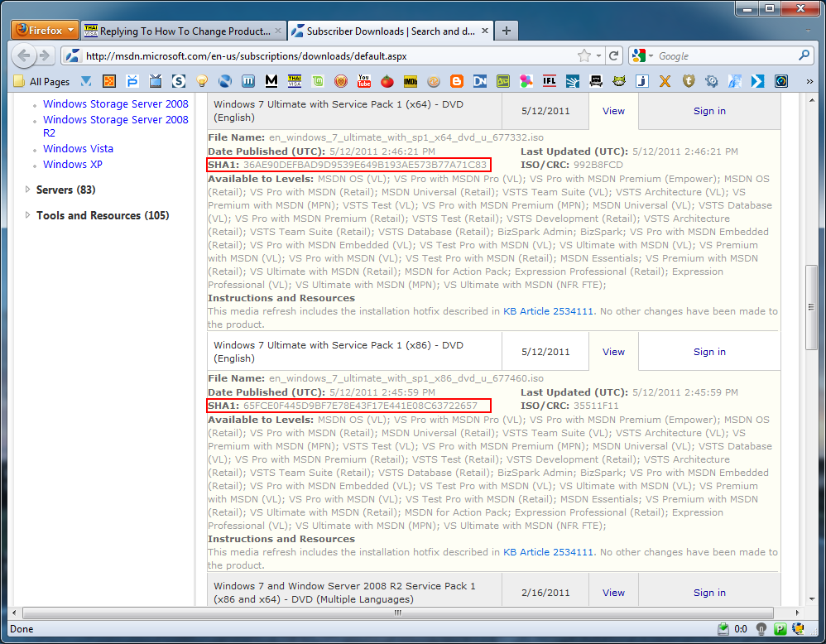Screen dimensions: 826x644
Task: Close the Replying To How To Change tab
Action: pos(278,31)
